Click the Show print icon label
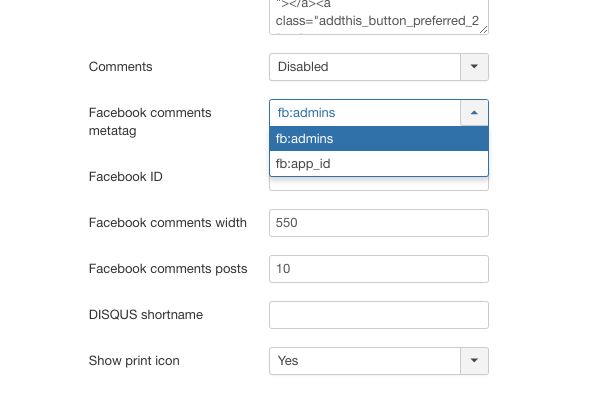The image size is (604, 397). pyautogui.click(x=134, y=361)
